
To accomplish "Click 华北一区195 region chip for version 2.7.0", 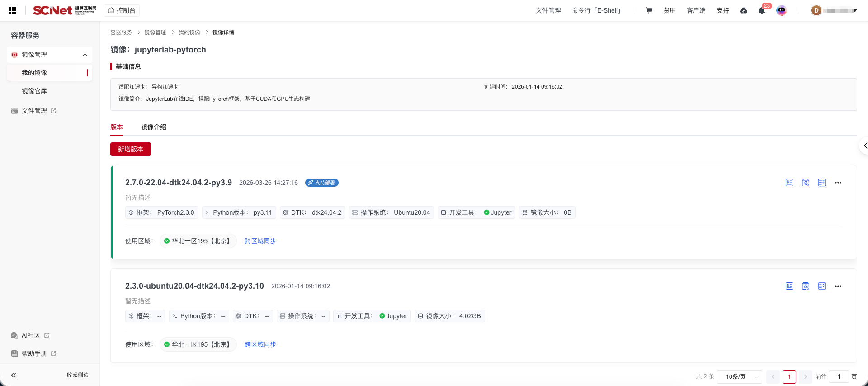I will point(198,241).
